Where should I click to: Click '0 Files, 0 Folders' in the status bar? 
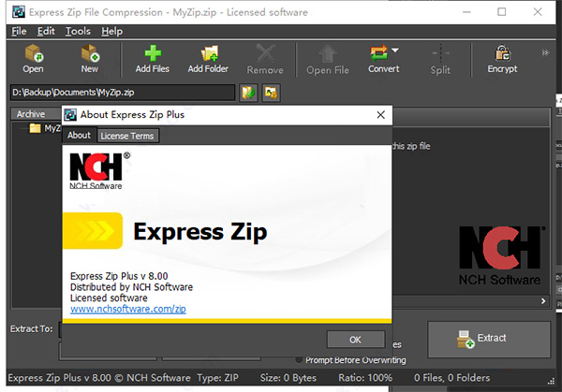coord(451,378)
